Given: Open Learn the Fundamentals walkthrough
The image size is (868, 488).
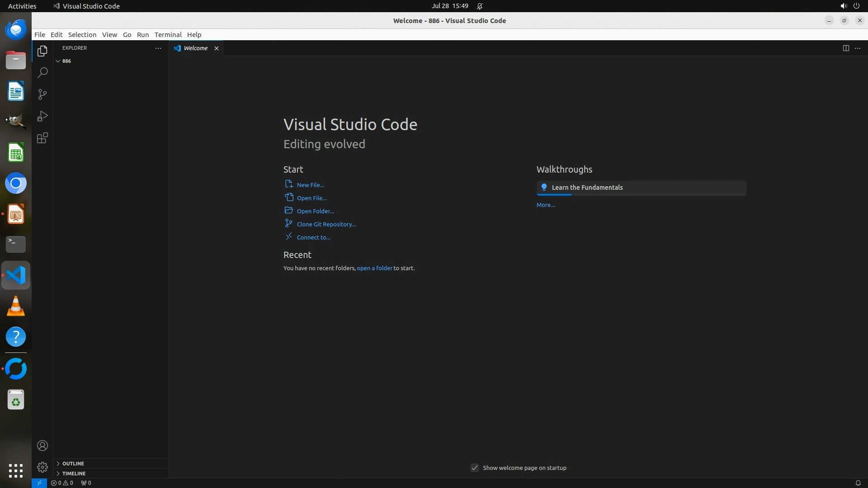Looking at the screenshot, I should click(587, 188).
